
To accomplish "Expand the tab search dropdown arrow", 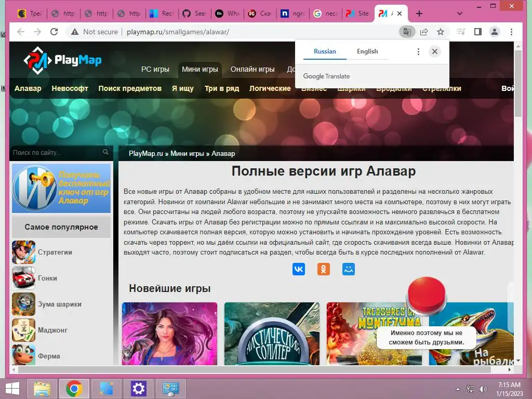I will [460, 14].
